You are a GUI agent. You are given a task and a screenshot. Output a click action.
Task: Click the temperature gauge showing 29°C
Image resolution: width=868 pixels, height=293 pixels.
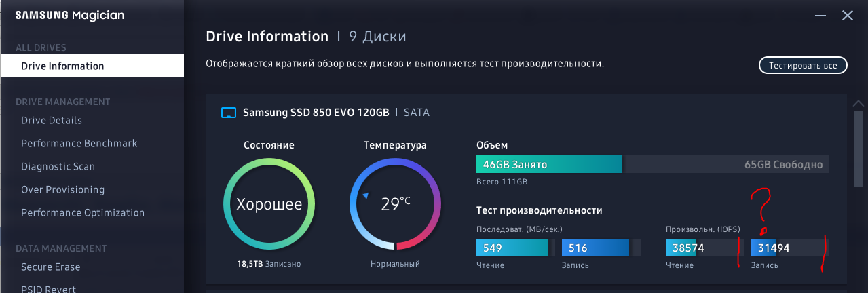tap(395, 204)
